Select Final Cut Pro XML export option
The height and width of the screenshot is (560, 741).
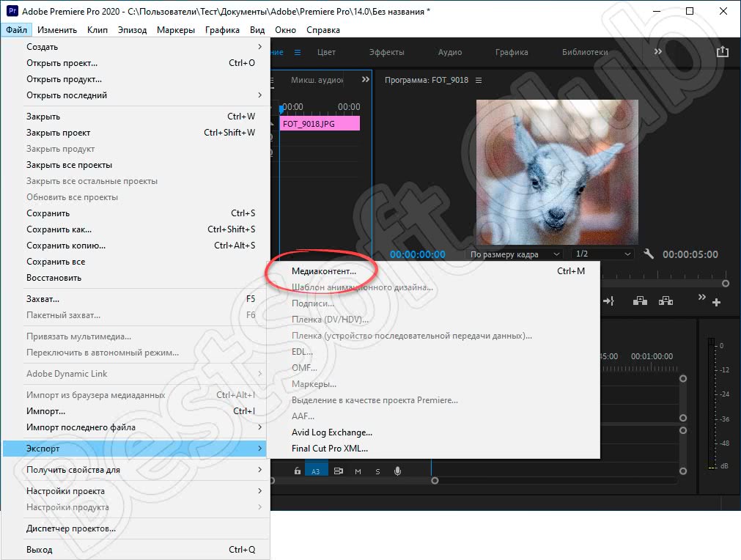(x=329, y=449)
